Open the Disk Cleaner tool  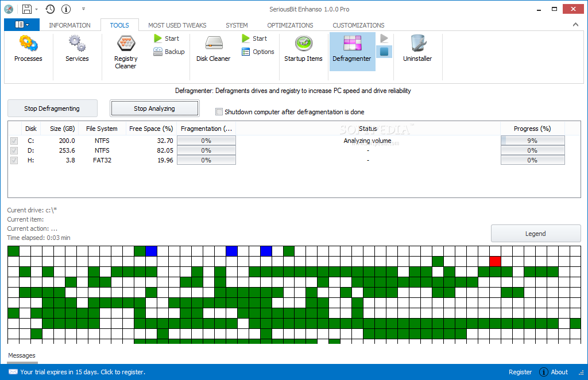click(x=213, y=49)
